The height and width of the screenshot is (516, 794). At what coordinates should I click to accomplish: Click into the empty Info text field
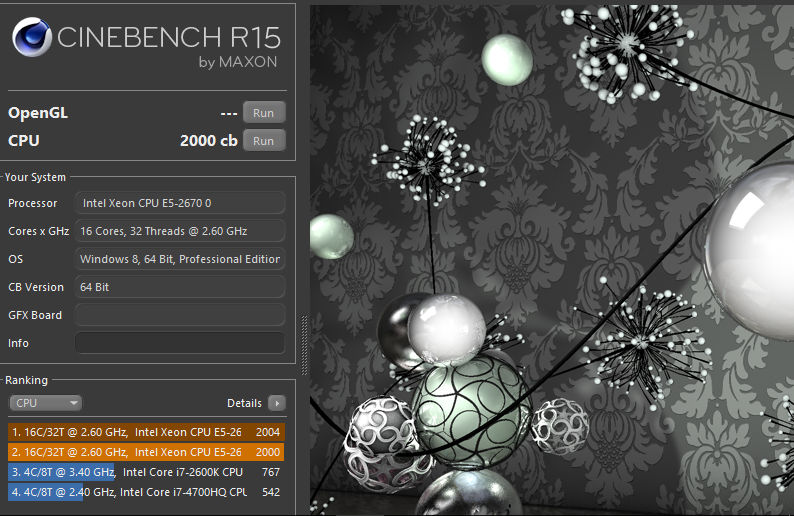pyautogui.click(x=180, y=343)
